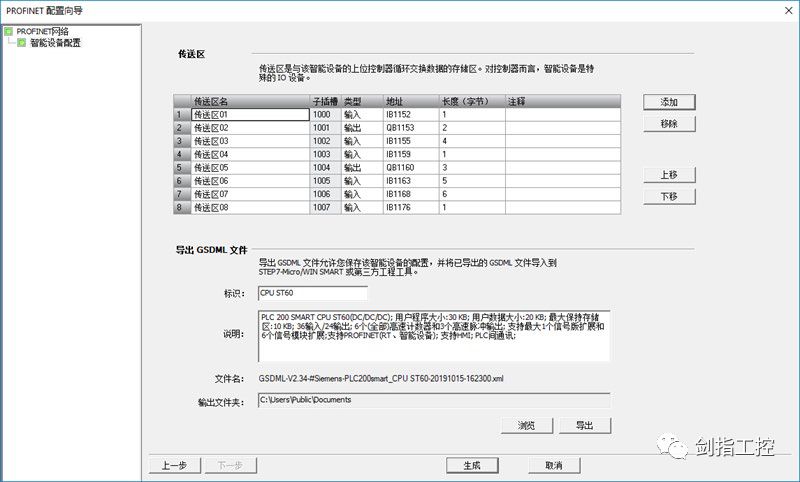Click the 上移 (Move up) button
The image size is (800, 482).
click(x=669, y=174)
